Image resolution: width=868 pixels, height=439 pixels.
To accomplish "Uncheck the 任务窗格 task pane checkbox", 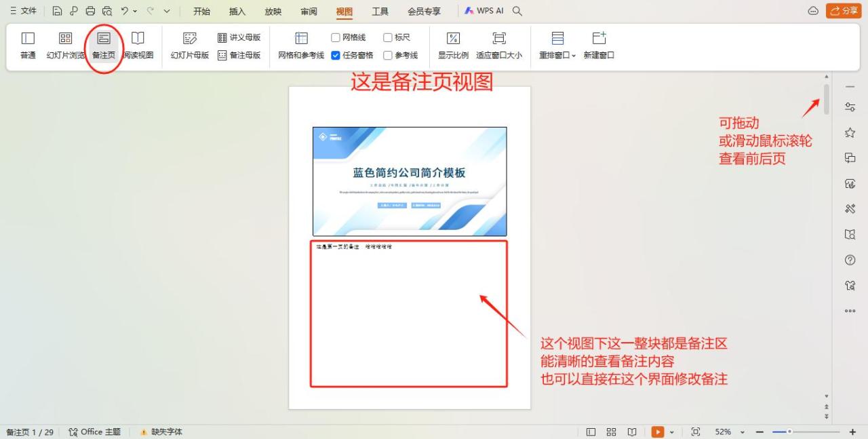I will coord(335,55).
